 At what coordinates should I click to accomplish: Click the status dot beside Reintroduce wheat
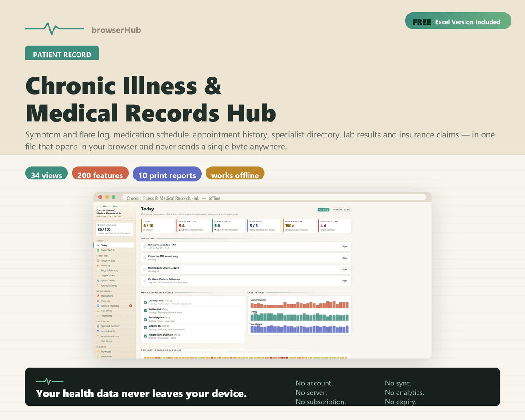click(x=145, y=269)
